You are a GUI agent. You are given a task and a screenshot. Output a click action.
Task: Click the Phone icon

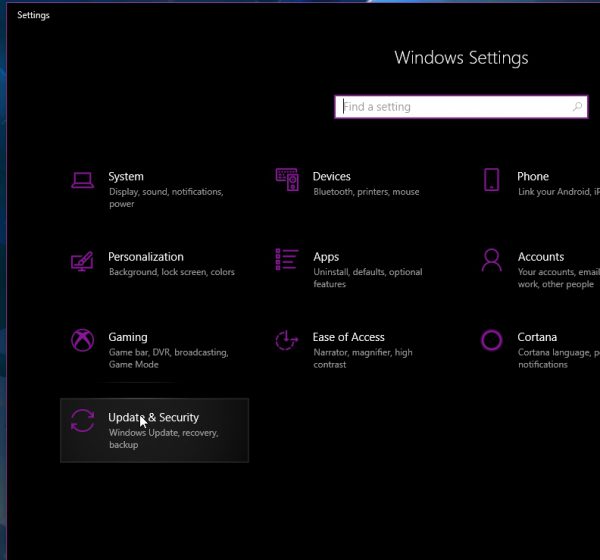491,179
